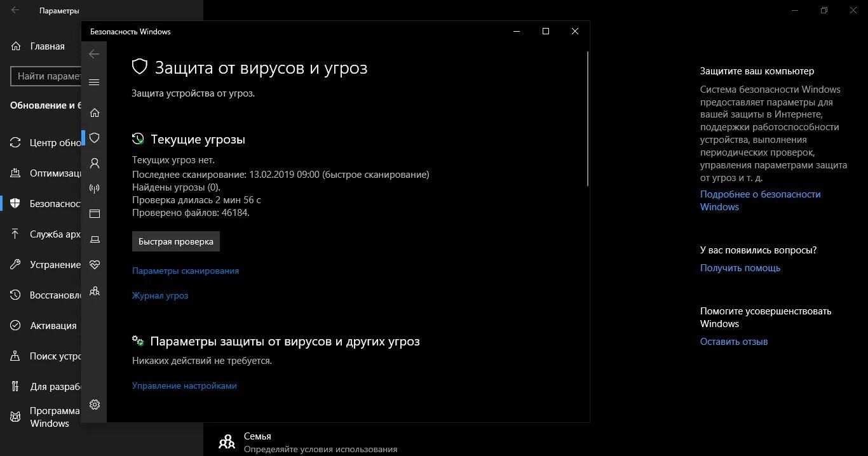This screenshot has width=868, height=456.
Task: Select Центр обновления item in Settings sidebar
Action: point(41,142)
